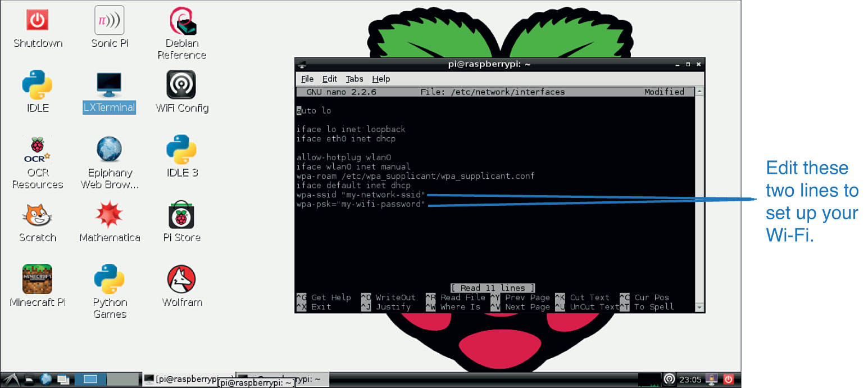Click 'iface wlan0 inet manual' line
This screenshot has height=388, width=868.
click(353, 166)
